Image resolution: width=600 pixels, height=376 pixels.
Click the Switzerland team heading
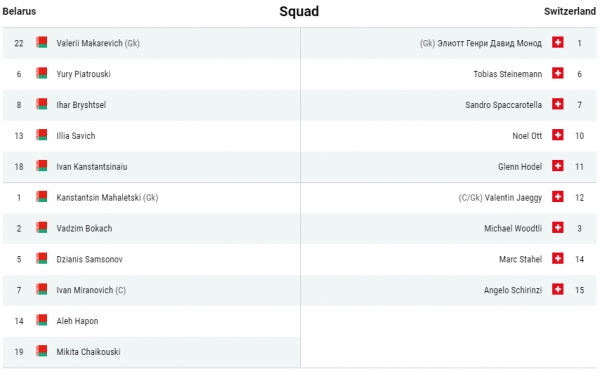tap(570, 11)
